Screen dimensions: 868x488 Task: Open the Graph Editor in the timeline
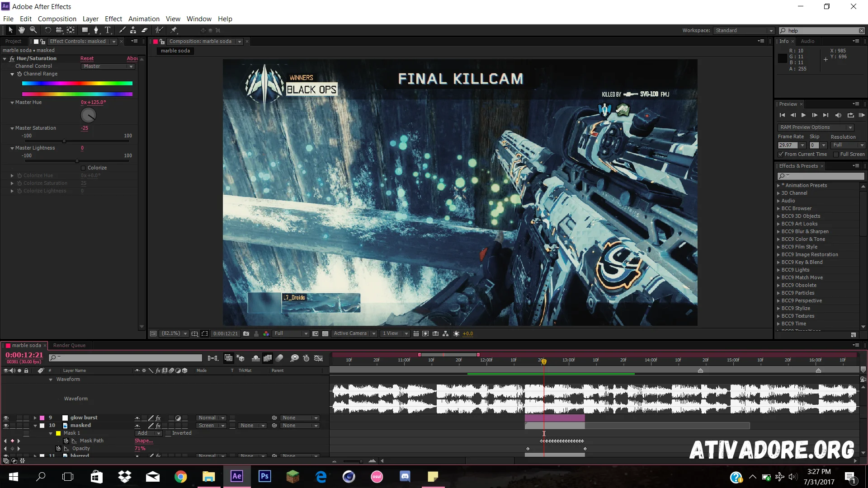coord(318,358)
